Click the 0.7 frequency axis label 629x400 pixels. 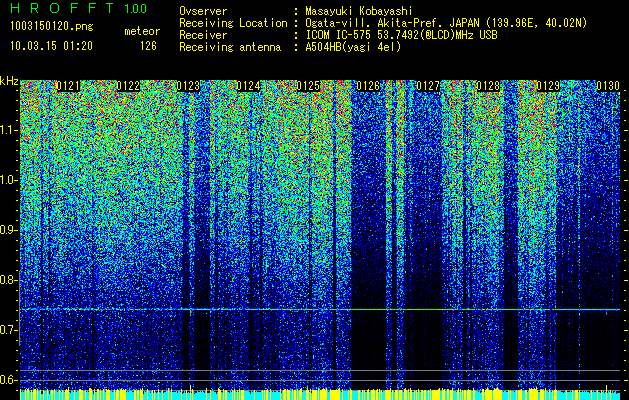[8, 330]
